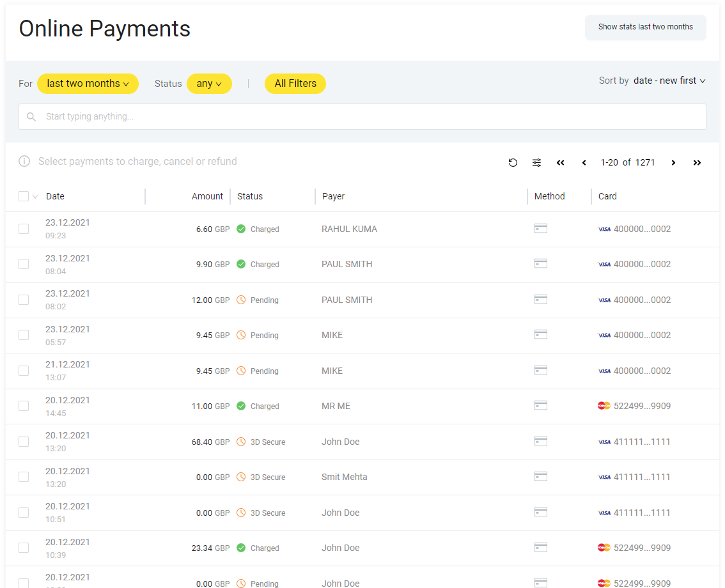The image size is (725, 588).
Task: Select MIKE payment from 21.12.2021
Action: (x=24, y=371)
